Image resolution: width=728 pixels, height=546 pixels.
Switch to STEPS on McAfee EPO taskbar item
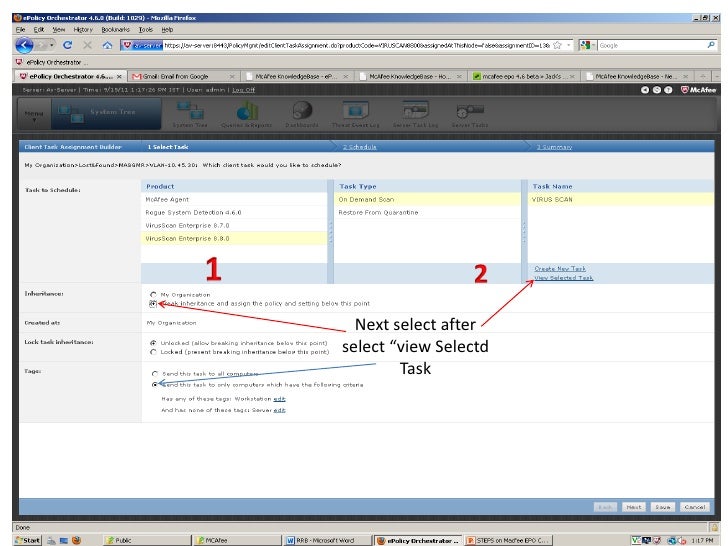508,540
